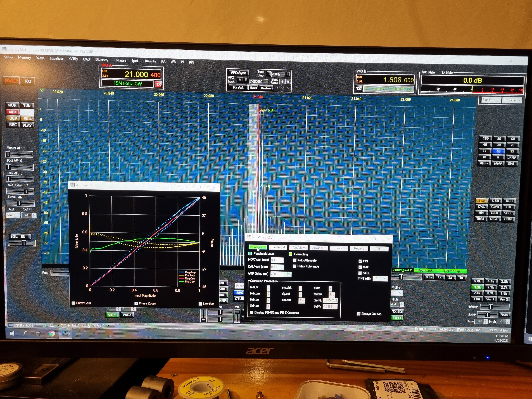Image resolution: width=532 pixels, height=399 pixels.
Task: Toggle the MON monitor button
Action: click(12, 105)
